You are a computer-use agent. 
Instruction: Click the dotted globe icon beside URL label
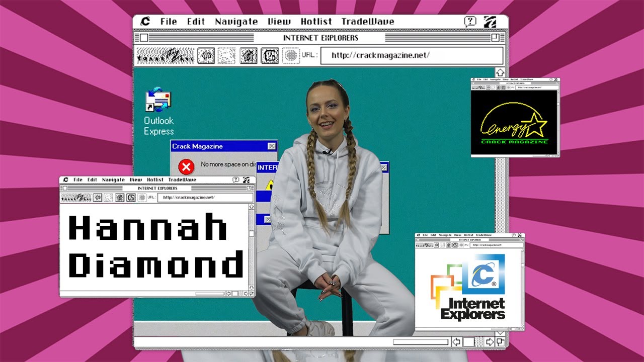[x=291, y=55]
